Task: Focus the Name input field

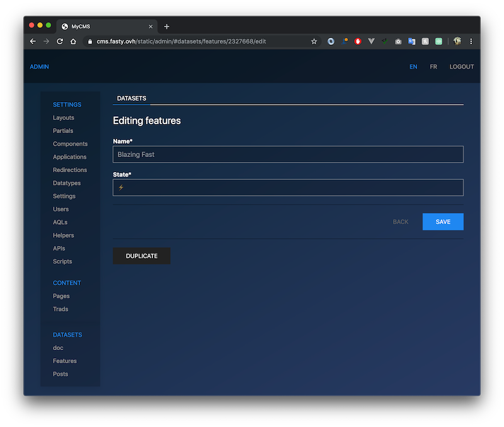Action: (288, 155)
